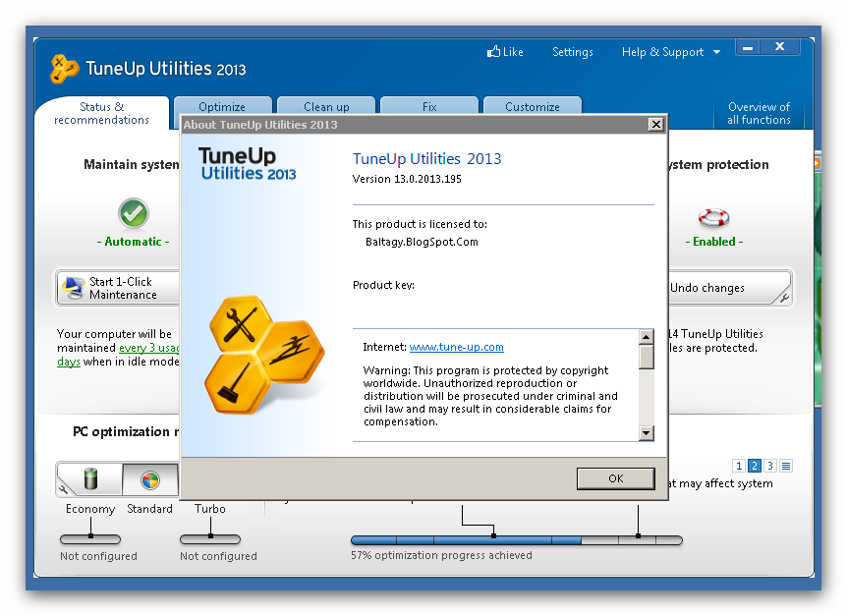Click the '- Automatic -' status text
Viewport: 847px width, 616px height.
(x=133, y=242)
